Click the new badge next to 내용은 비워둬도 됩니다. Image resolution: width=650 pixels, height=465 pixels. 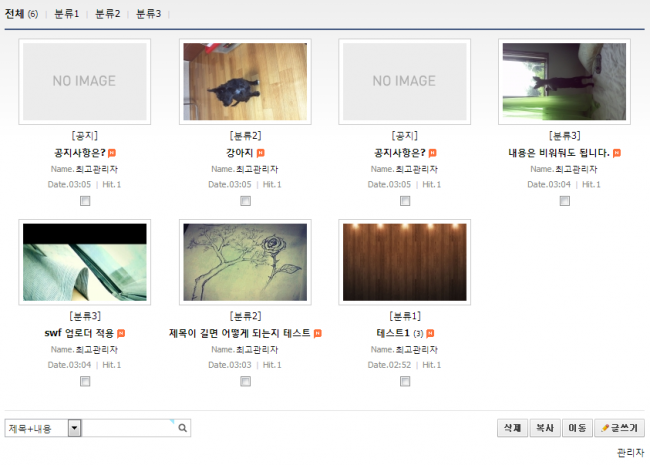pos(617,153)
